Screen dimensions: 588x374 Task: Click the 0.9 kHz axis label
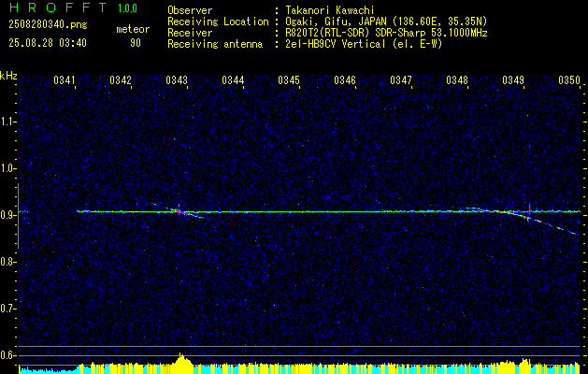(x=7, y=215)
